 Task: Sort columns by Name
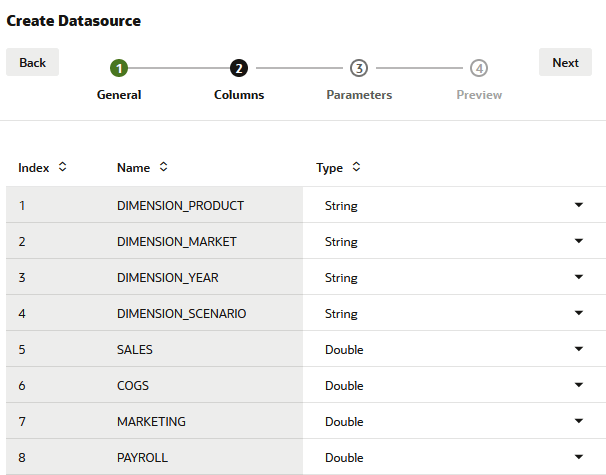(163, 167)
